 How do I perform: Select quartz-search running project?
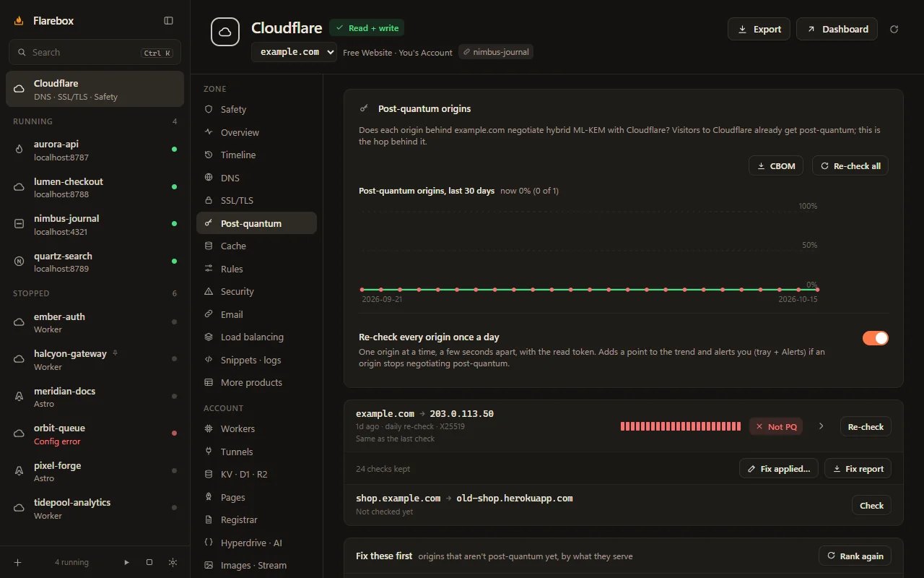coord(95,262)
